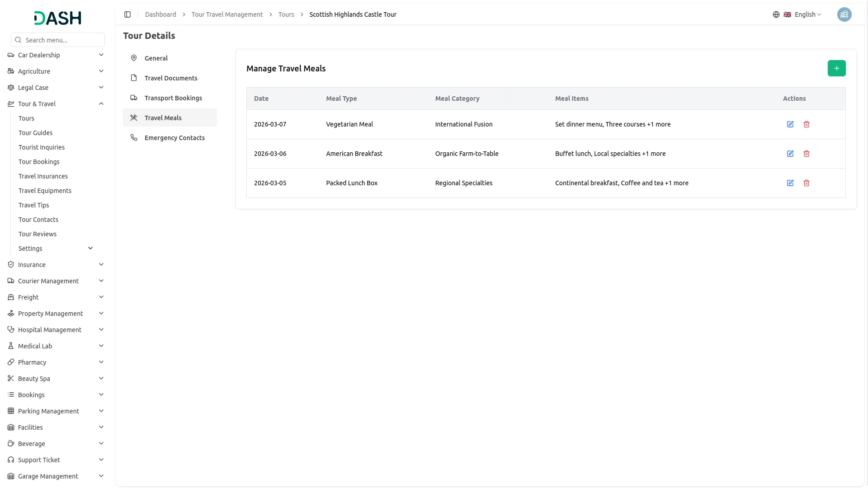
Task: Open the Travel Documents tab
Action: pos(170,78)
